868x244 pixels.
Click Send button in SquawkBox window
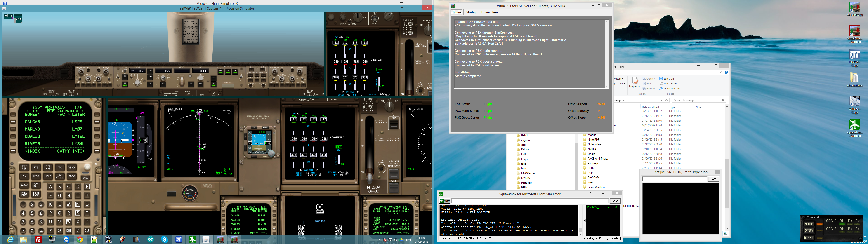[615, 201]
